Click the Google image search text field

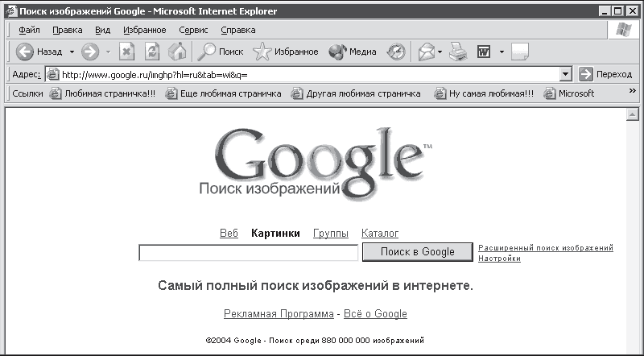click(x=249, y=252)
